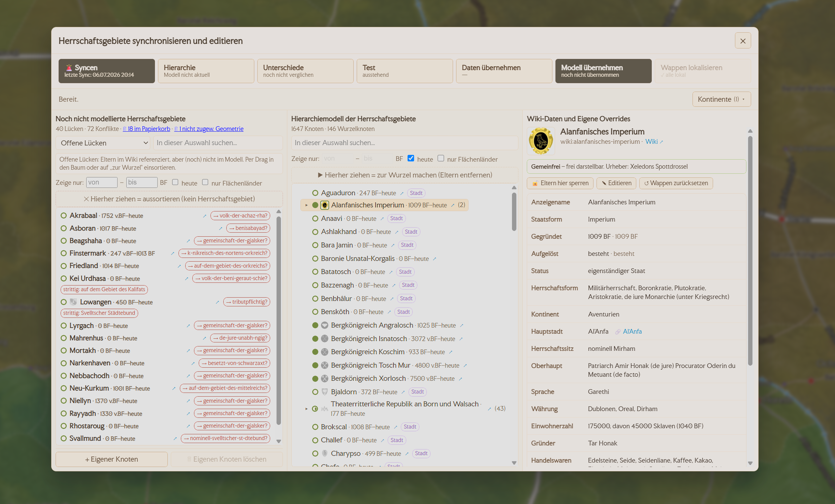Open the Offene Lücken dropdown
835x504 pixels.
(103, 143)
